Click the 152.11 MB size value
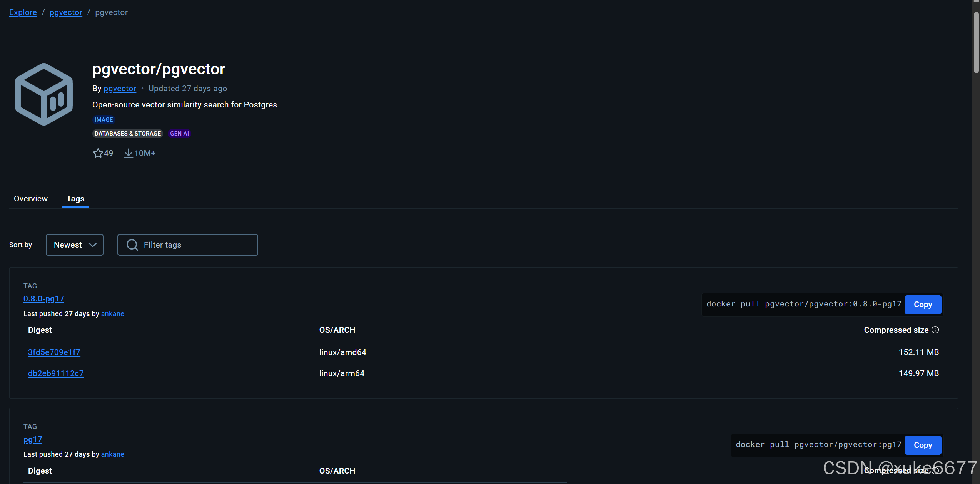 point(919,352)
